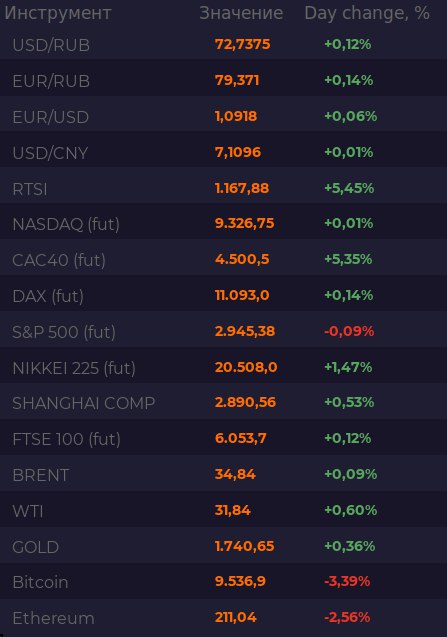Viewport: 447px width, 637px height.
Task: Click the GOLD instrument row
Action: 224,546
